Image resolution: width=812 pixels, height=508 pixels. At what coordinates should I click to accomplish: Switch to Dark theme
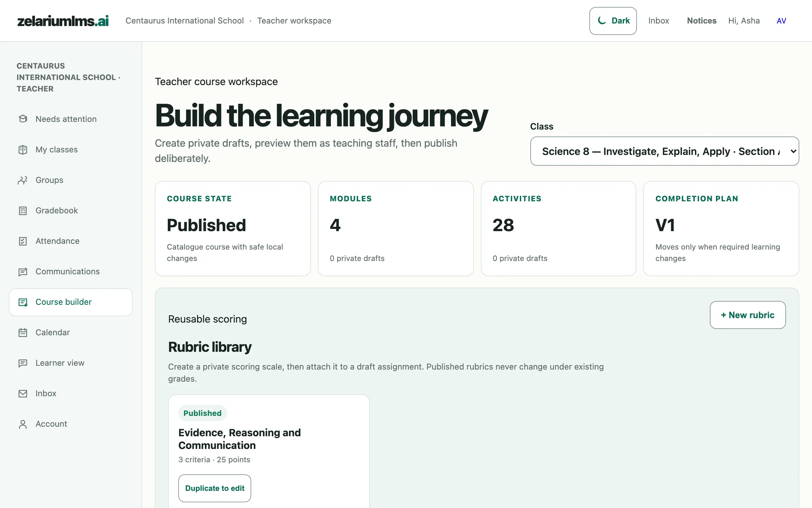[x=613, y=21]
